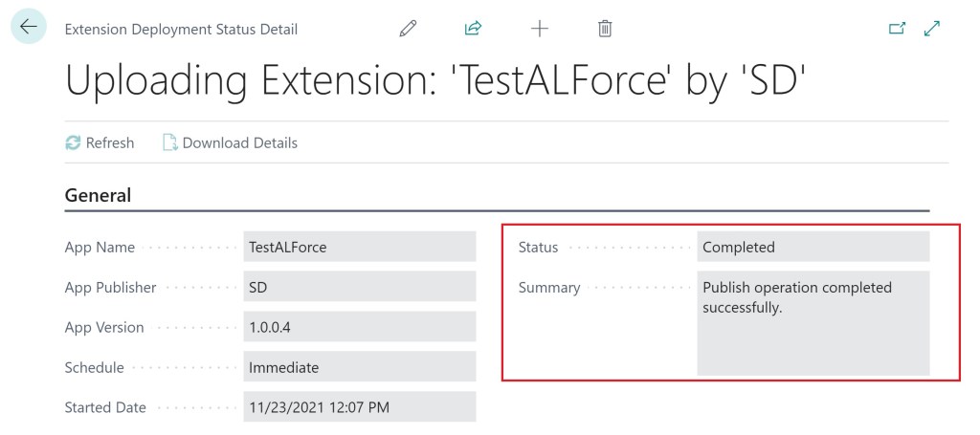Collapse the General section header
Viewport: 980px width, 435px height.
click(x=98, y=195)
